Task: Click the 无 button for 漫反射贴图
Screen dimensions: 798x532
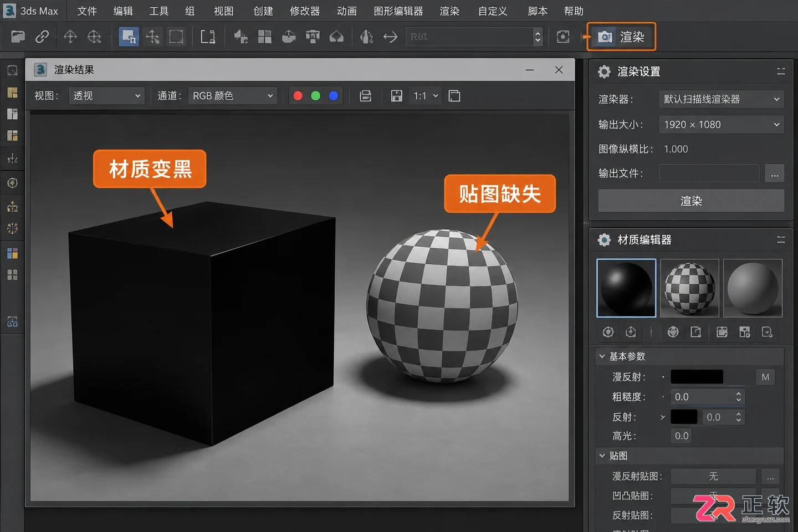Action: coord(713,477)
